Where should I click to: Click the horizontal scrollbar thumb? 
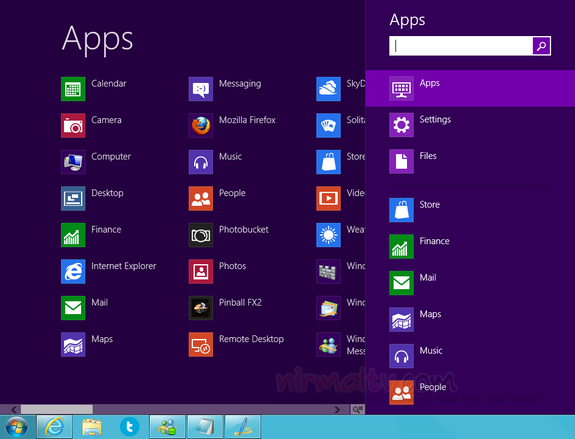tap(57, 409)
